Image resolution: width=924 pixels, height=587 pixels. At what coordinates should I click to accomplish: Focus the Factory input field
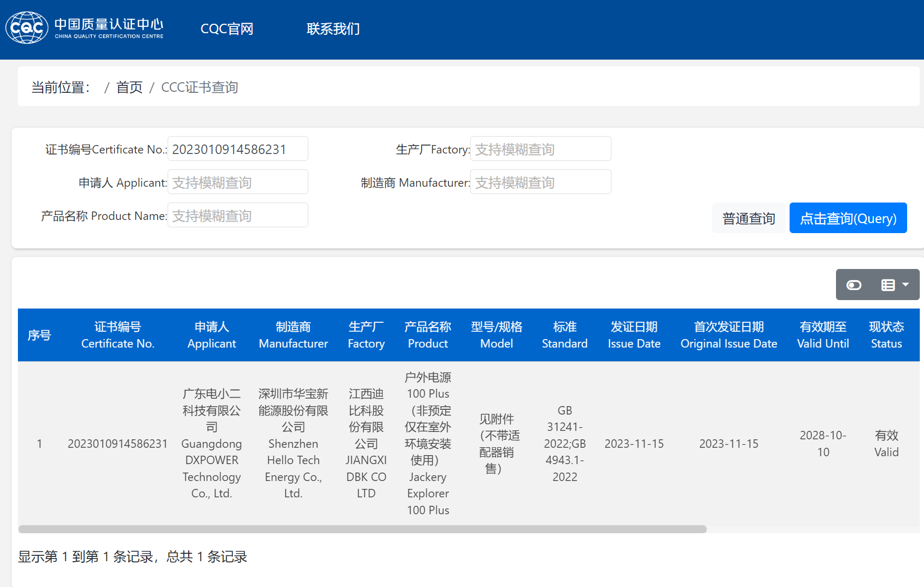(x=540, y=149)
